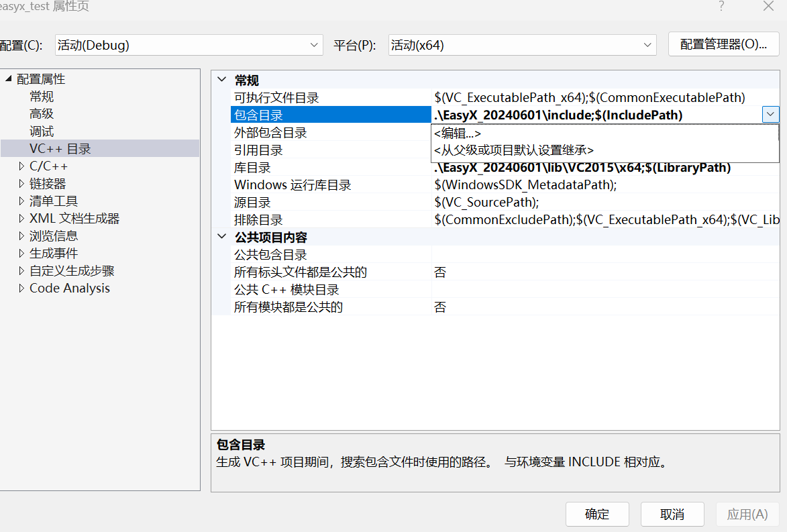Expand the 清单工具 tree node

(21, 201)
